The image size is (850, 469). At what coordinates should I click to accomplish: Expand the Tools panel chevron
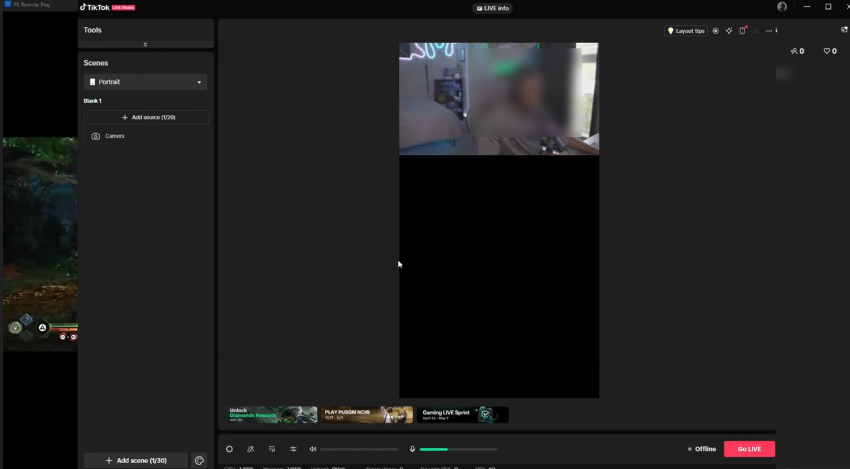tap(146, 44)
